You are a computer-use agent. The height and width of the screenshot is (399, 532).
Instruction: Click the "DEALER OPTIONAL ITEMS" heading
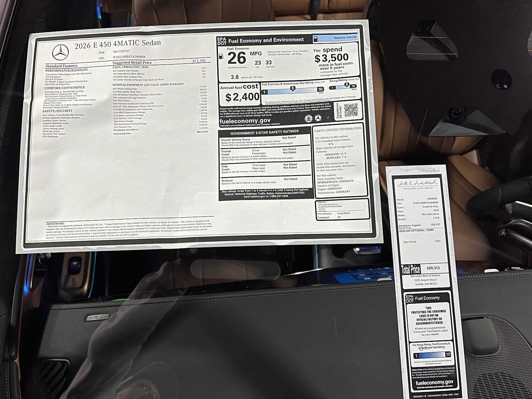click(416, 230)
